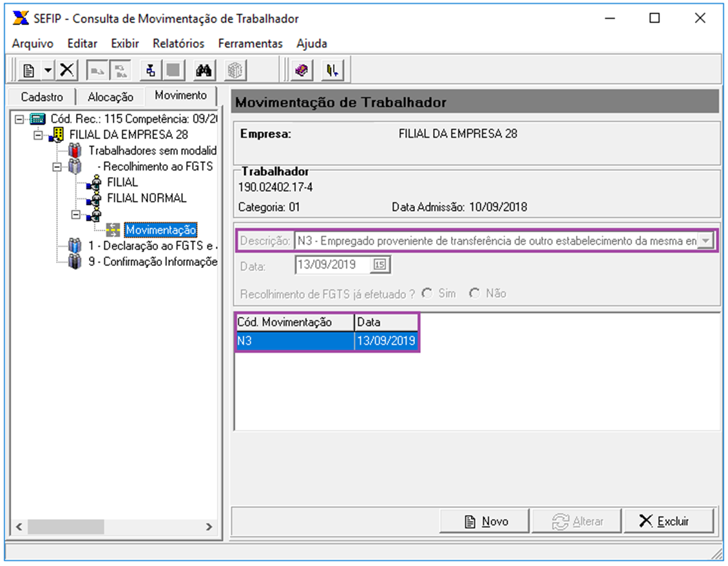Click the exit door toolbar icon
728x566 pixels.
[x=332, y=71]
